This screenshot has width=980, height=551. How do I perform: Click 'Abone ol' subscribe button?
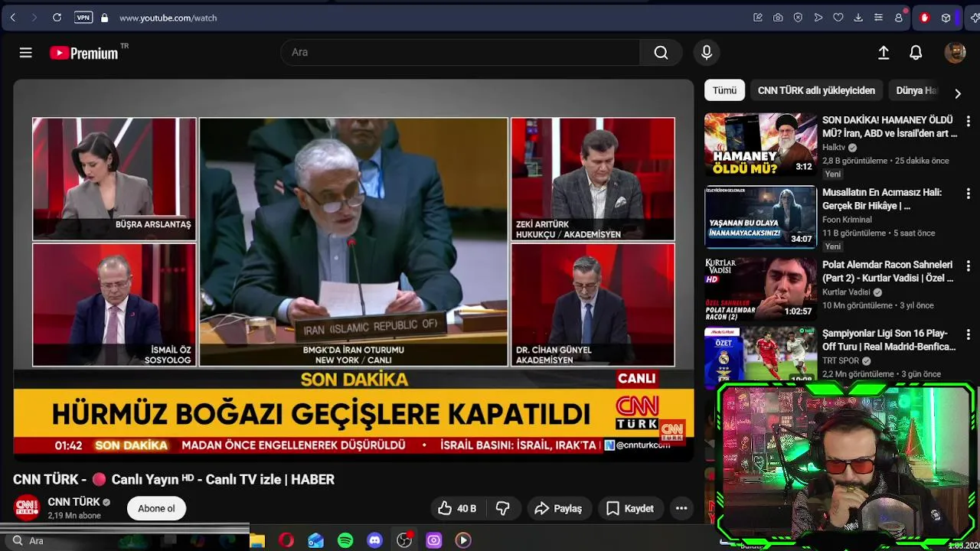point(156,508)
